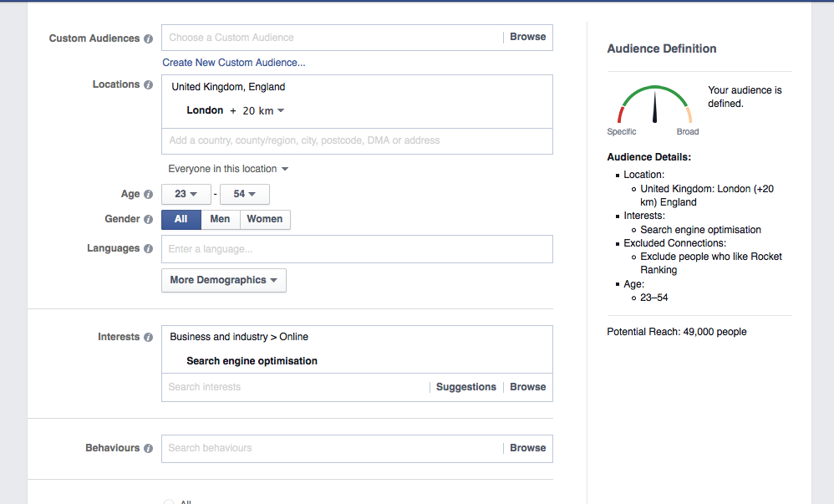Click the info icon beside Custom Audiences

tap(149, 38)
